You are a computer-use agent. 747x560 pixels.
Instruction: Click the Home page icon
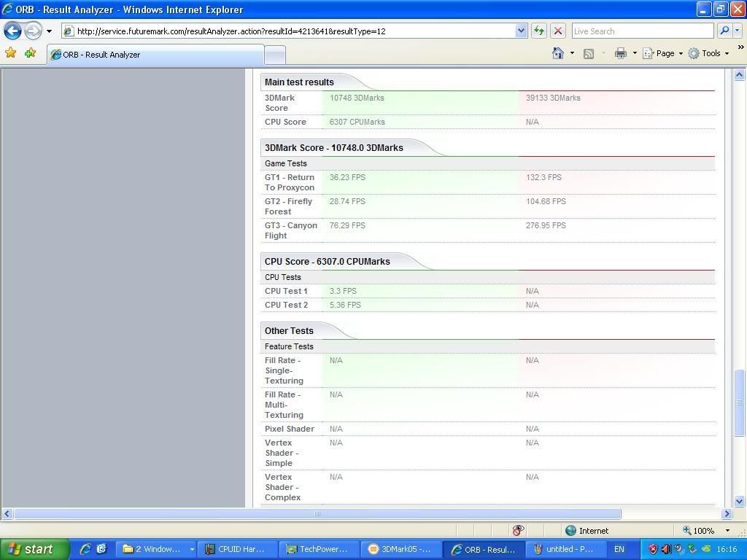[558, 52]
